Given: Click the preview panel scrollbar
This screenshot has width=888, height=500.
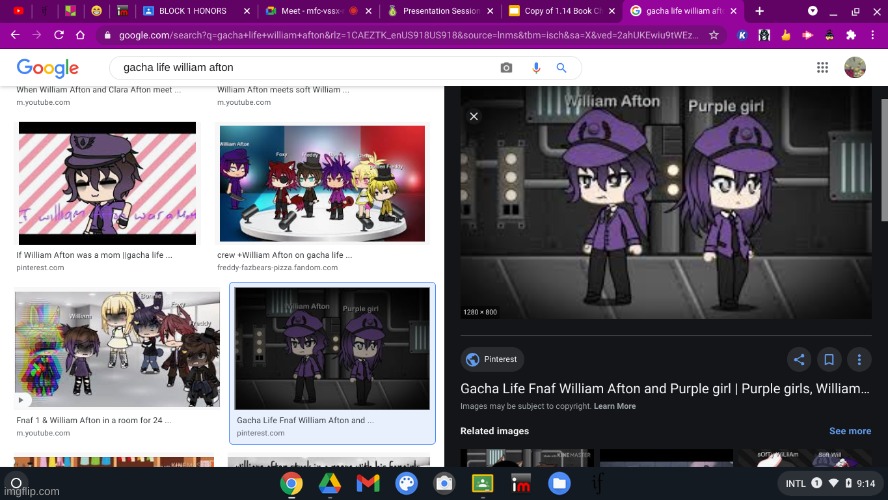Looking at the screenshot, I should coord(885,160).
